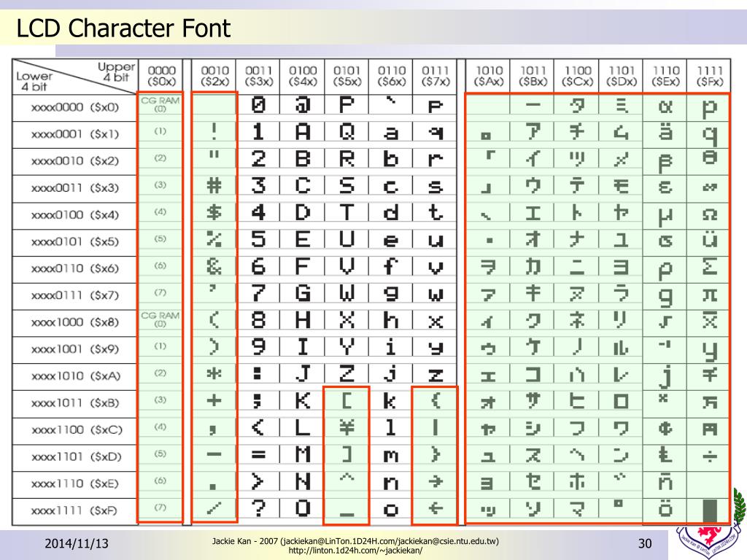Click the '0010 ($2x)' column header
747x560 pixels.
click(214, 76)
